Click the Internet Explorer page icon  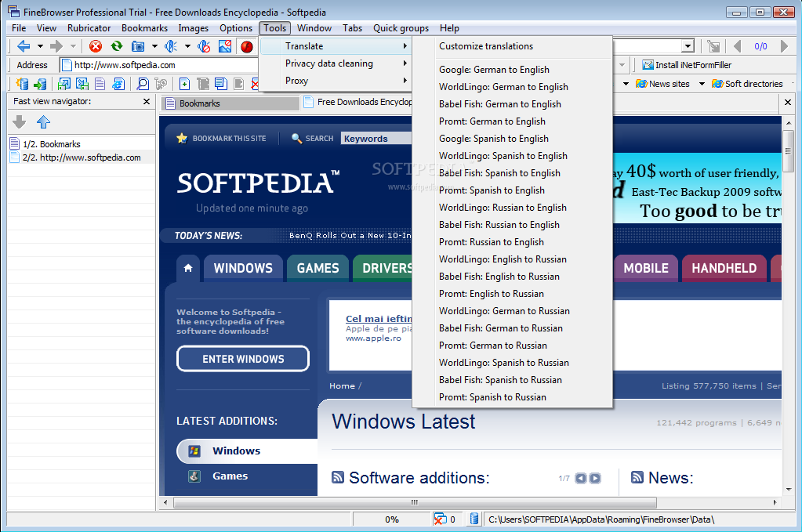click(x=118, y=84)
